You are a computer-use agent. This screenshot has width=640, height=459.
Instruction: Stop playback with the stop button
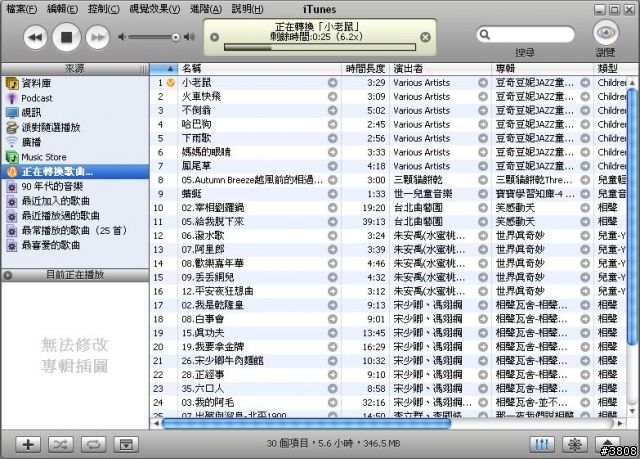(x=66, y=37)
